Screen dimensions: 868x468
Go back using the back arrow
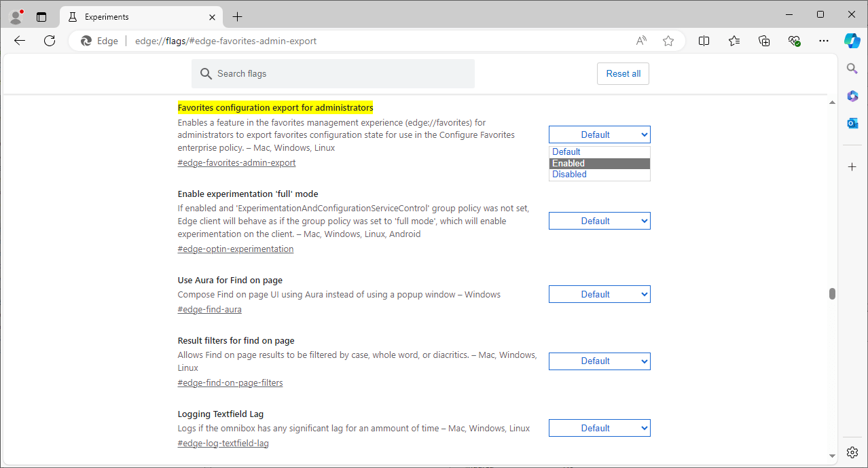tap(20, 41)
